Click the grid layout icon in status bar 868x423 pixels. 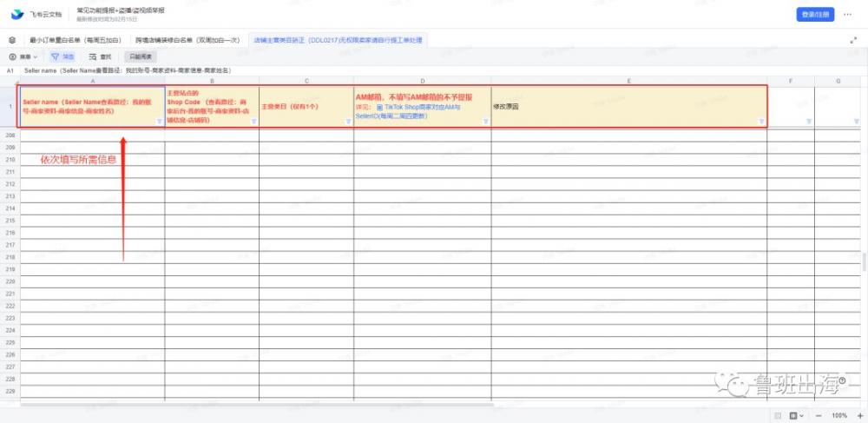point(778,415)
